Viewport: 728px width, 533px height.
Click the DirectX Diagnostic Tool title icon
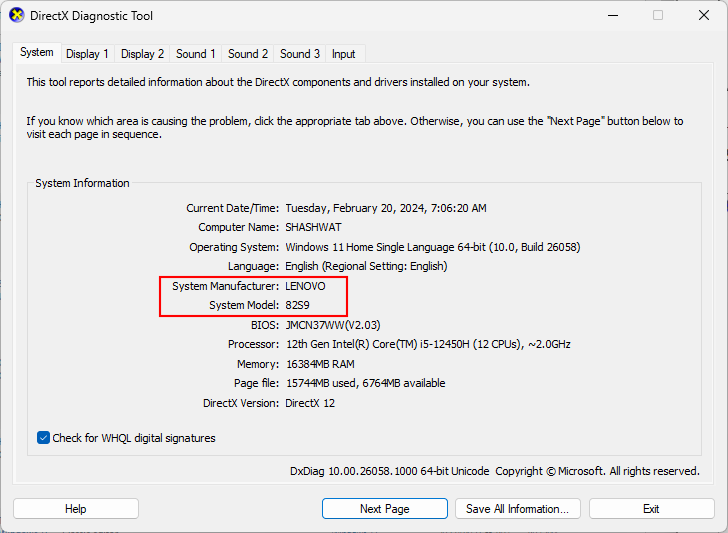click(x=17, y=15)
